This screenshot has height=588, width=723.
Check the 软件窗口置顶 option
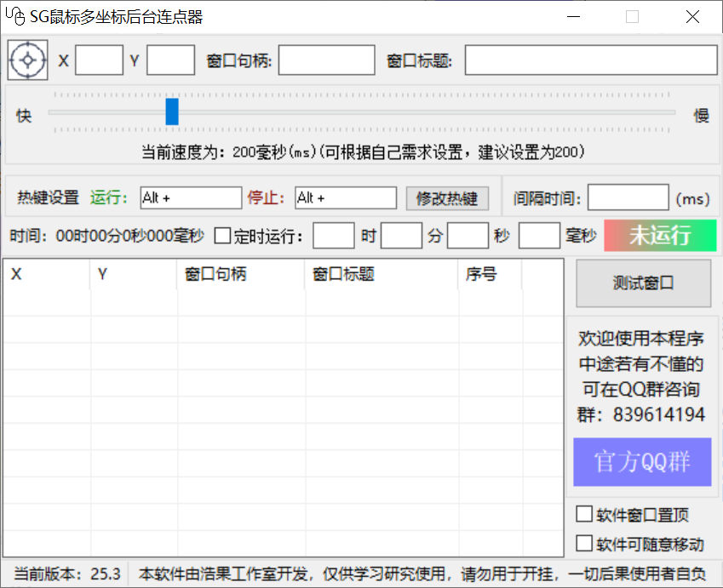584,514
